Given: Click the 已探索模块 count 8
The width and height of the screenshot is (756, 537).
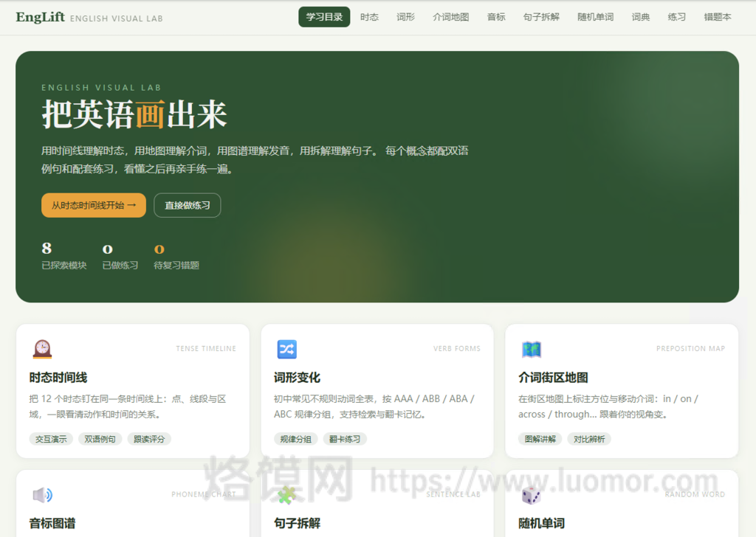Looking at the screenshot, I should (x=47, y=248).
